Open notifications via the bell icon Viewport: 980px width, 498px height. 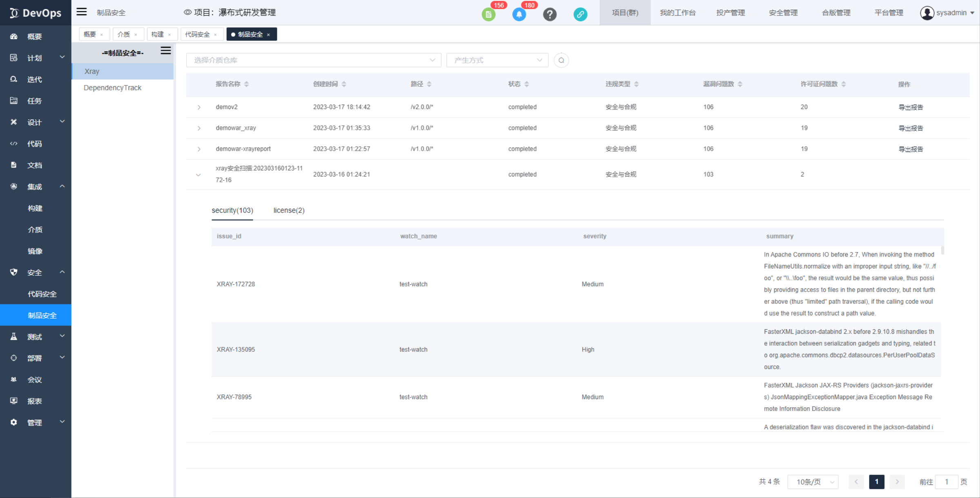519,13
